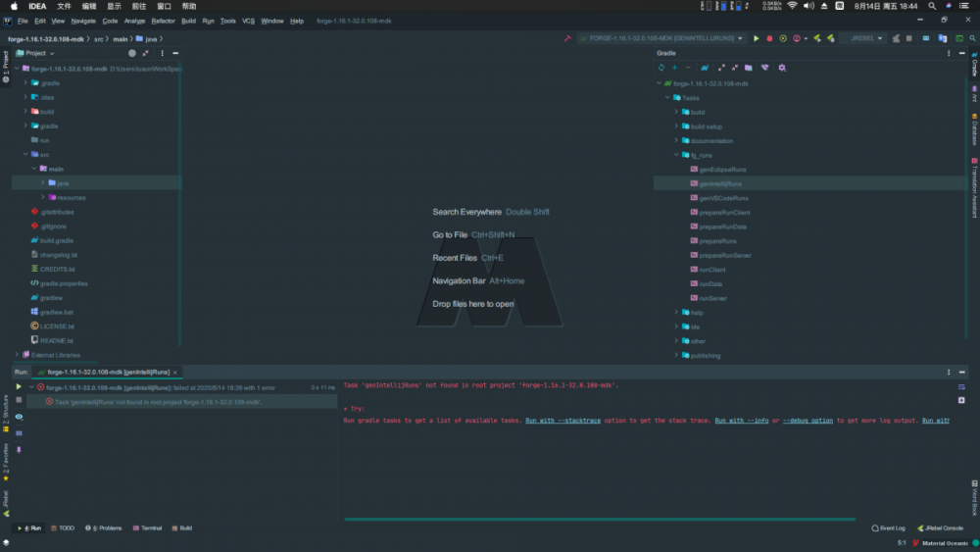This screenshot has height=552, width=980.
Task: Open Gradle build tool settings icon
Action: tap(781, 68)
